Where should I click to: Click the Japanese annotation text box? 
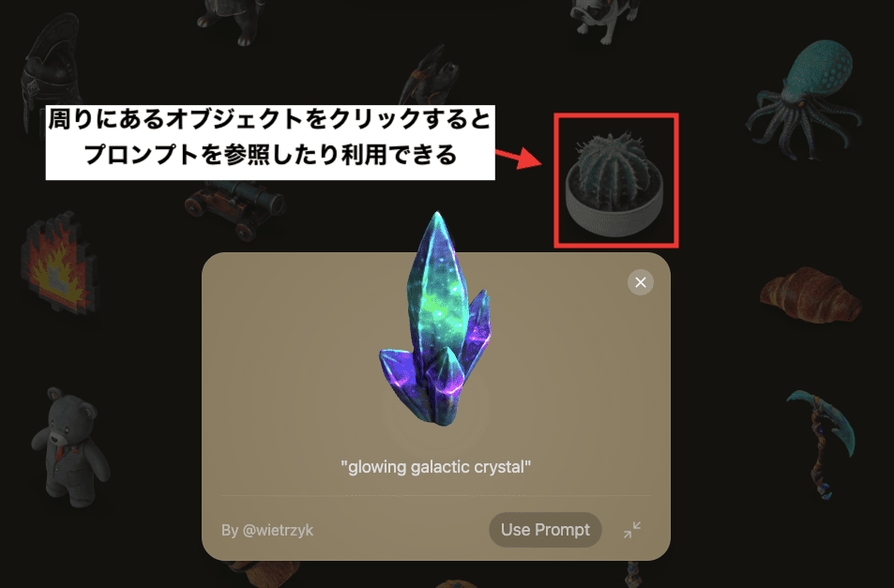point(270,143)
